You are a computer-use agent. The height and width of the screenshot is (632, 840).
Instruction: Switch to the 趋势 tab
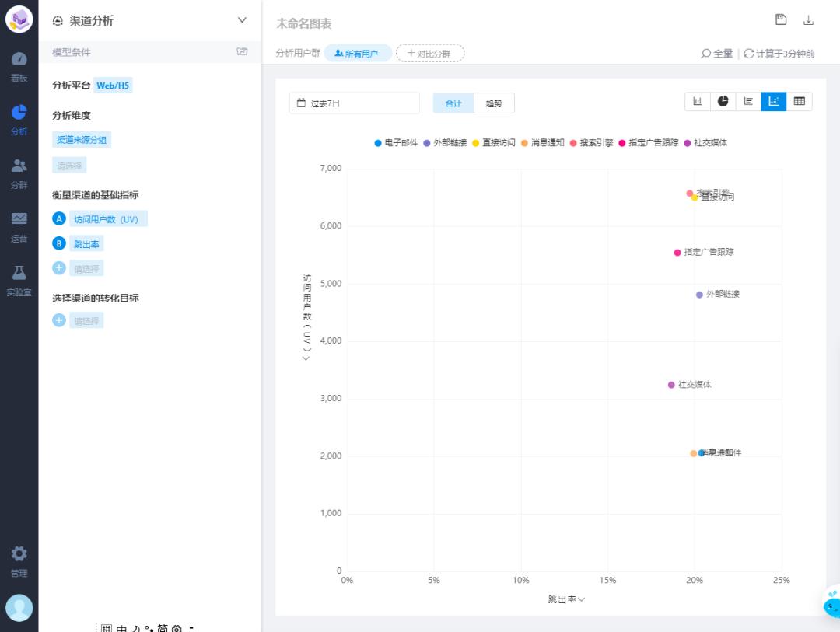click(494, 103)
